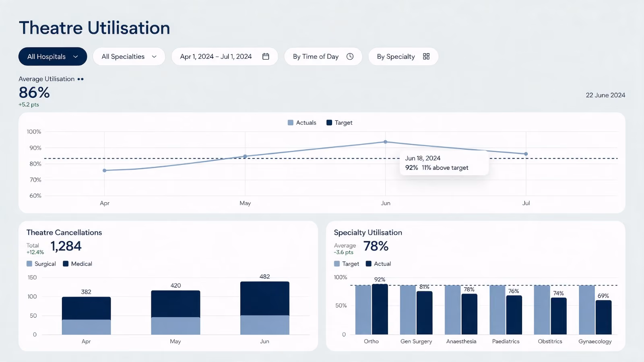The image size is (644, 362).
Task: Toggle the Target legend swatch in line chart
Action: (x=329, y=123)
